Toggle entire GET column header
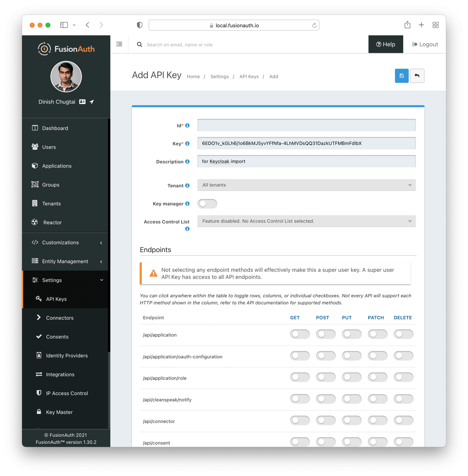468x476 pixels. 295,318
